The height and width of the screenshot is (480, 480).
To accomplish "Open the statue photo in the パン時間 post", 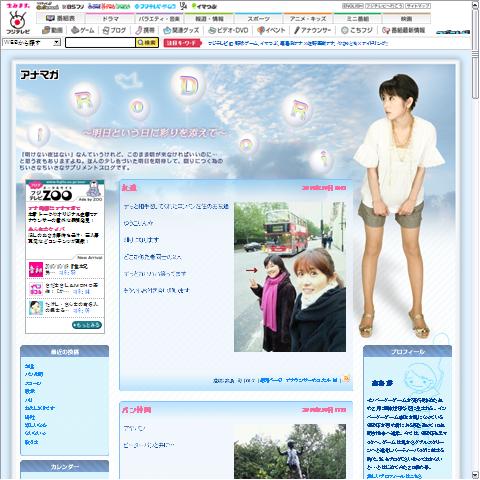I will 290,451.
